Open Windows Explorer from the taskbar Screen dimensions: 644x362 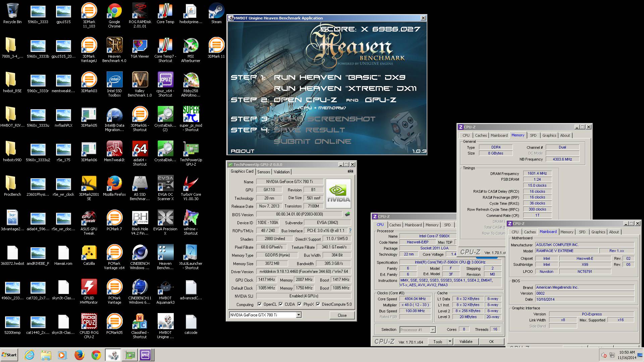pos(46,355)
